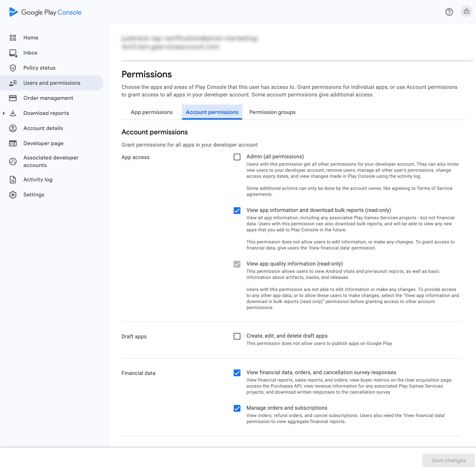Open the Inbox section
Screen dimensions: 476x471
click(30, 53)
